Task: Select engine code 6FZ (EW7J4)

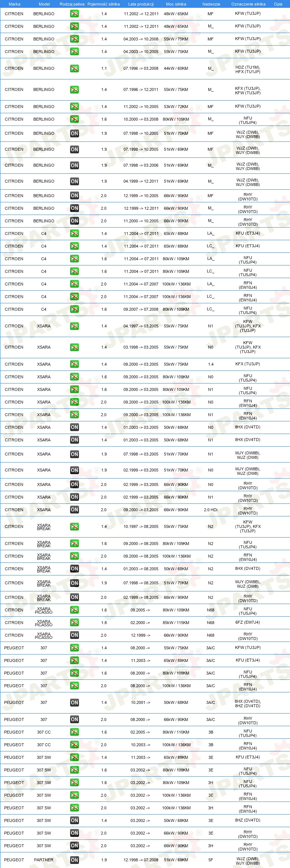Action: click(x=248, y=622)
